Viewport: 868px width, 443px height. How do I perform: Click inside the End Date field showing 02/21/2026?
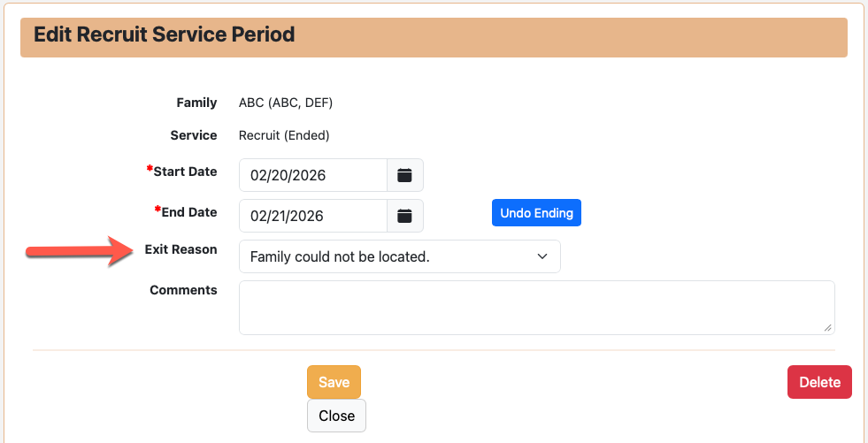[313, 216]
